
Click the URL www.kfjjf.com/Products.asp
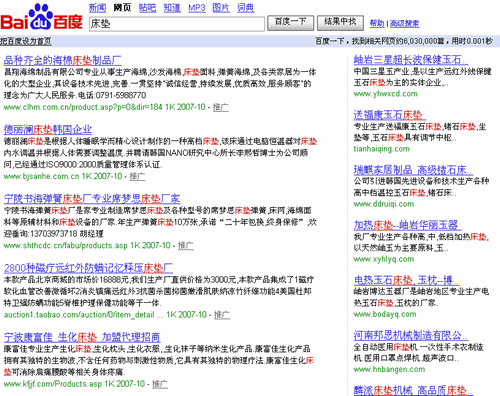53,384
